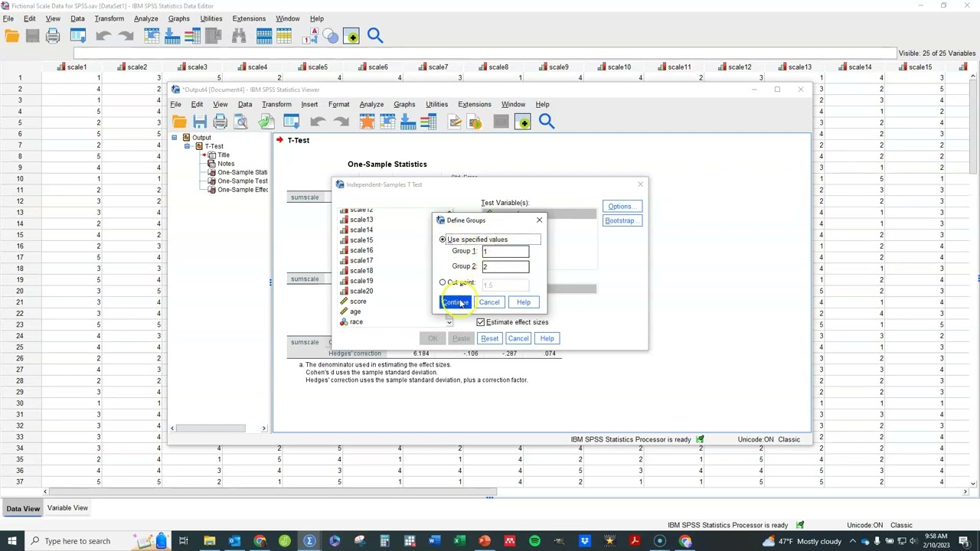Screen dimensions: 980x551
Task: Click the Group 1 value field
Action: (505, 252)
